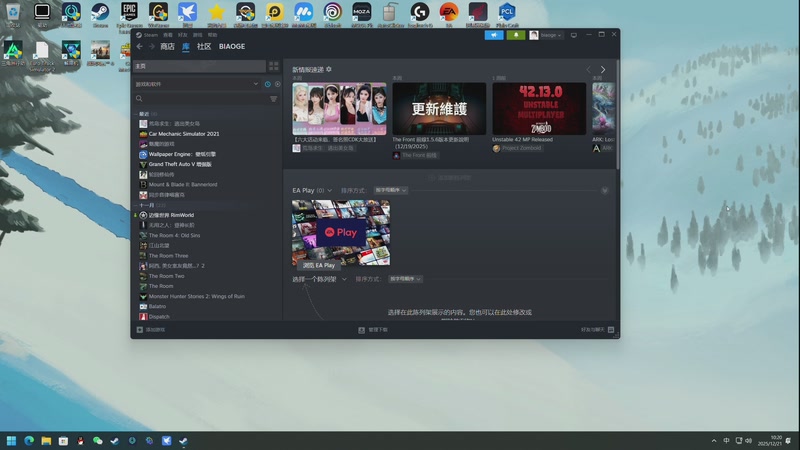Image resolution: width=800 pixels, height=450 pixels.
Task: Open Ubisoft Connect desktop shortcut
Action: (333, 15)
